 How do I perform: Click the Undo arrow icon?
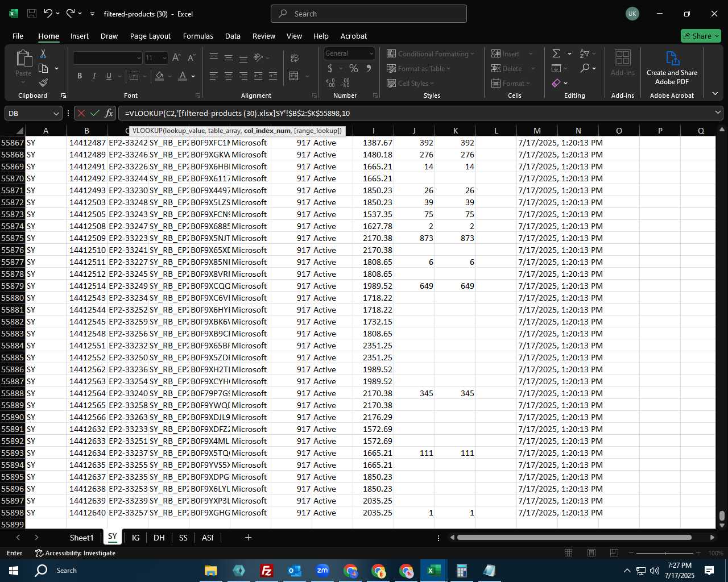pyautogui.click(x=48, y=14)
